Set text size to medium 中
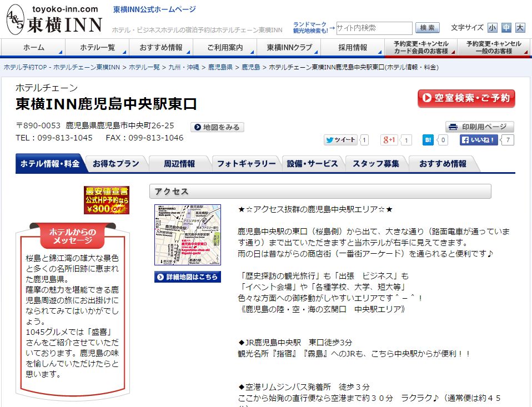 pyautogui.click(x=506, y=27)
